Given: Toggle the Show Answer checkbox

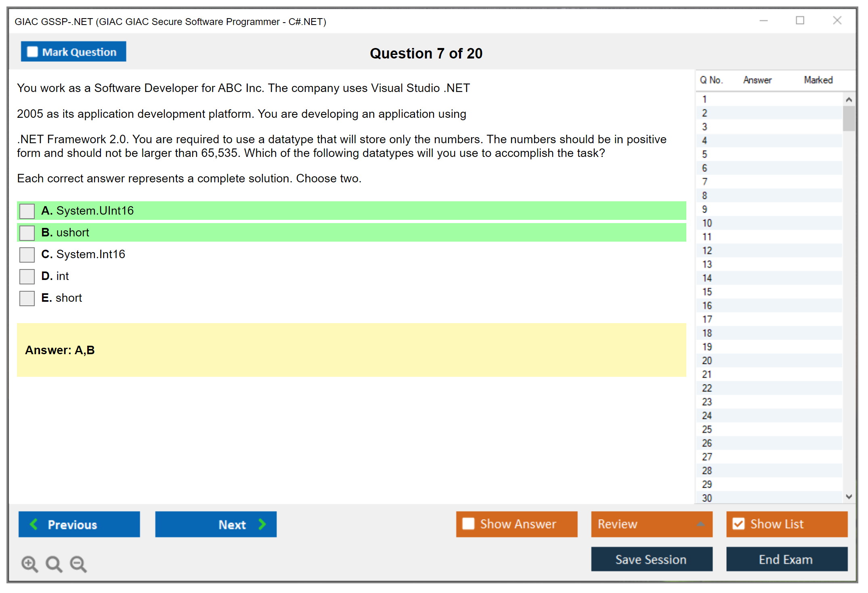Looking at the screenshot, I should (x=468, y=524).
